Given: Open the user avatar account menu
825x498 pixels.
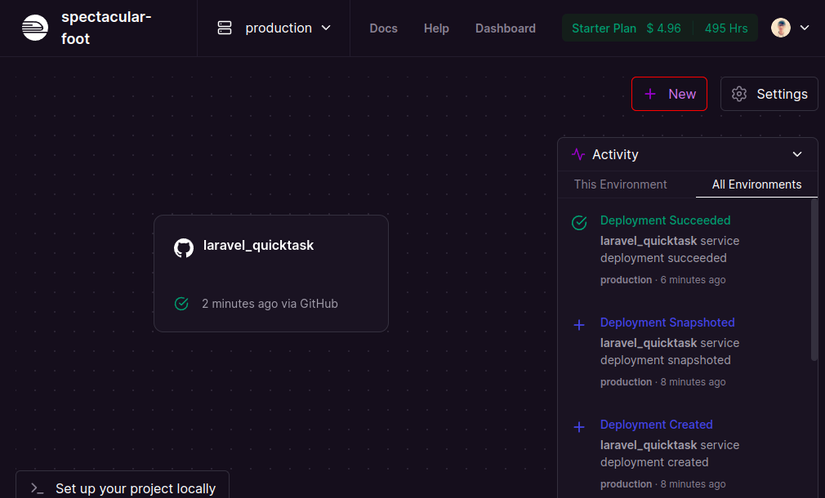Looking at the screenshot, I should (x=790, y=28).
